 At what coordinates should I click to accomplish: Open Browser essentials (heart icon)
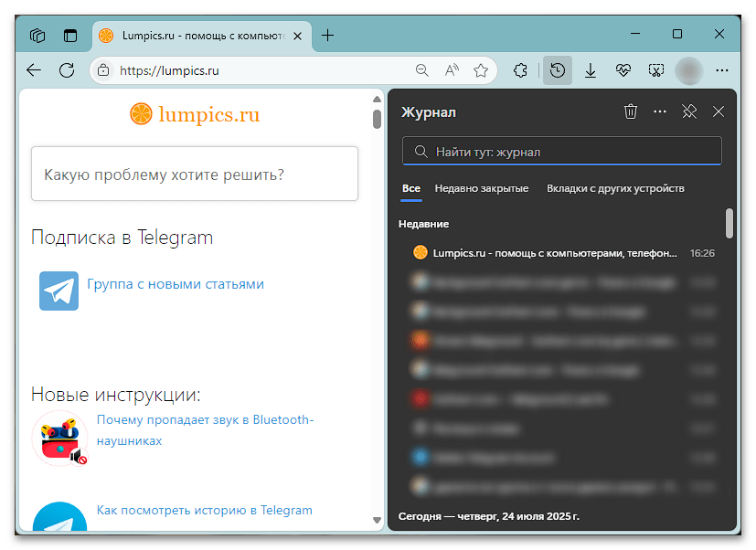[x=623, y=69]
